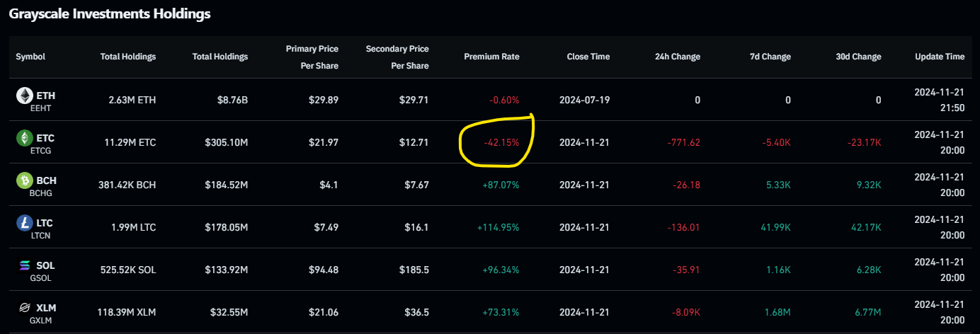
Task: Click the Solana SOL coin icon
Action: pos(25,265)
